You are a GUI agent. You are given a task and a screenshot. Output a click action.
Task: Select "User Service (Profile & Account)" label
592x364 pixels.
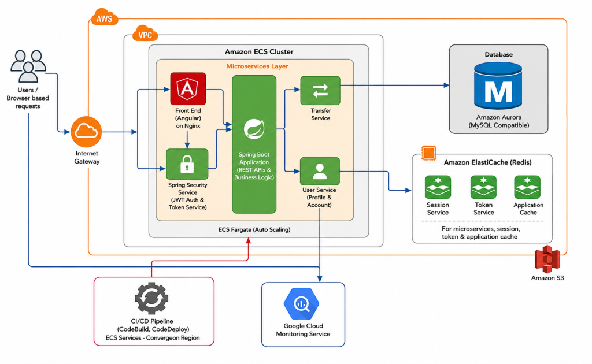pyautogui.click(x=319, y=197)
